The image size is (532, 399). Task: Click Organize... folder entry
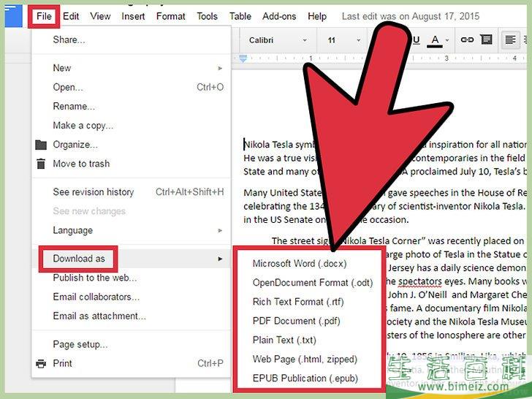coord(131,145)
